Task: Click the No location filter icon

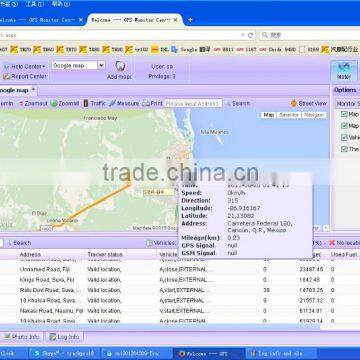Action: pyautogui.click(x=332, y=243)
